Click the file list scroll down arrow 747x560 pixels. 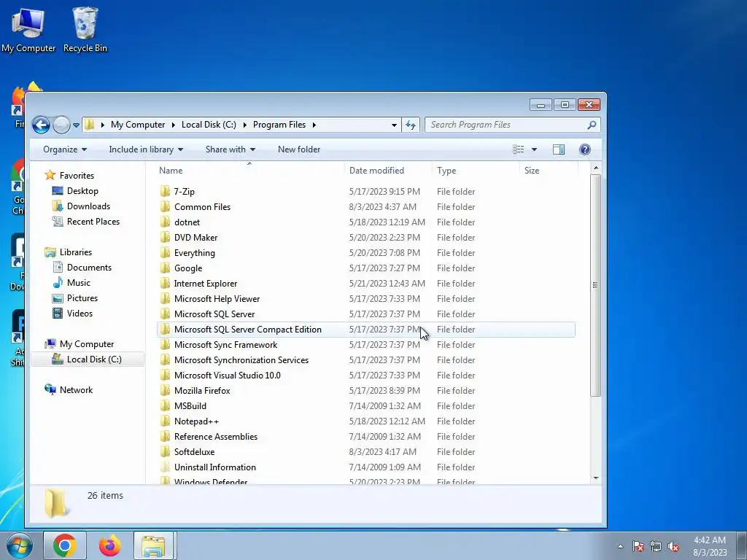tap(596, 478)
